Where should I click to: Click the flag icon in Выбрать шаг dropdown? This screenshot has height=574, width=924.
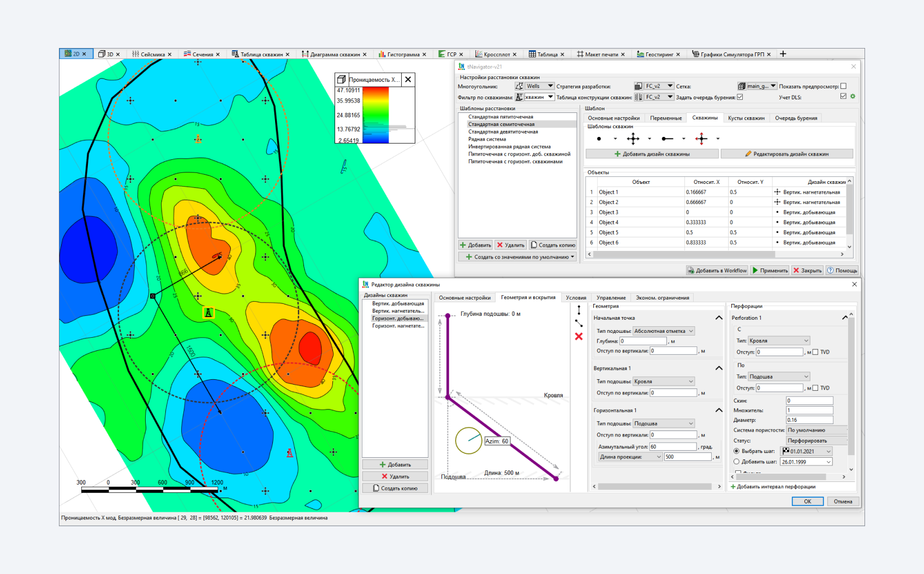pyautogui.click(x=785, y=451)
